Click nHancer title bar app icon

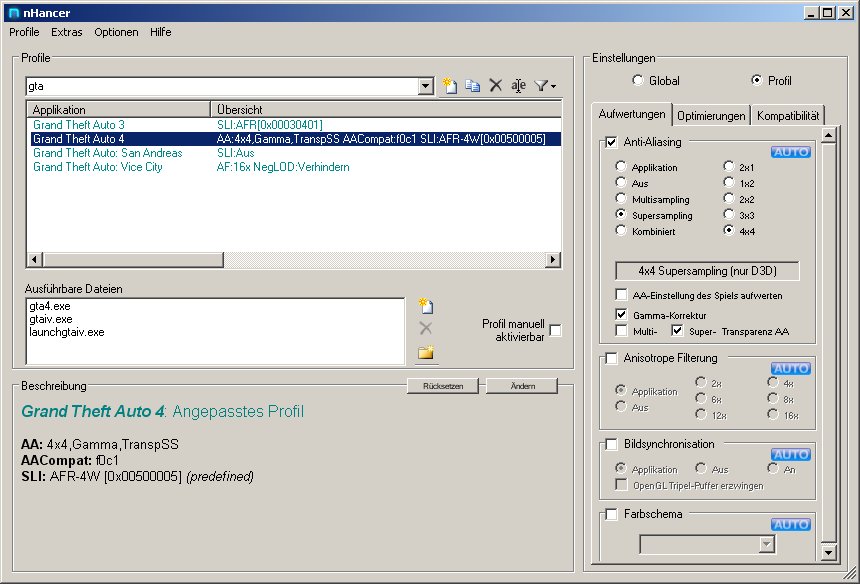coord(14,13)
